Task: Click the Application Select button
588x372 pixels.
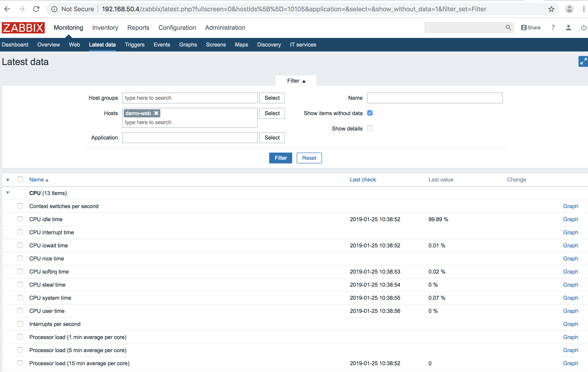Action: pos(272,137)
